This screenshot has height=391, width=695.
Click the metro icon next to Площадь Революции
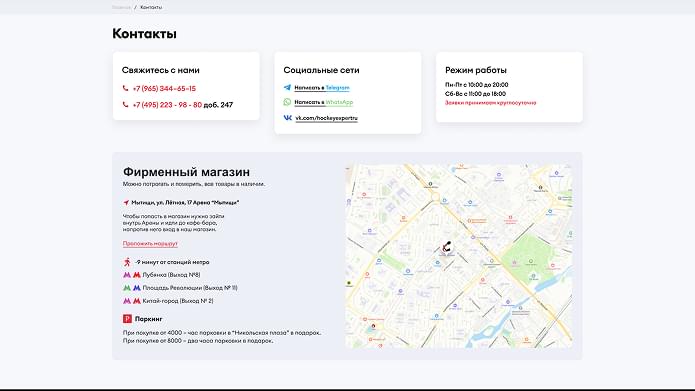point(132,288)
